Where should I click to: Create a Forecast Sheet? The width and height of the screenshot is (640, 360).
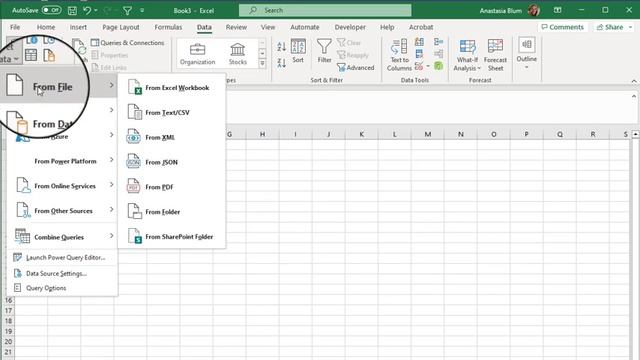coord(496,55)
